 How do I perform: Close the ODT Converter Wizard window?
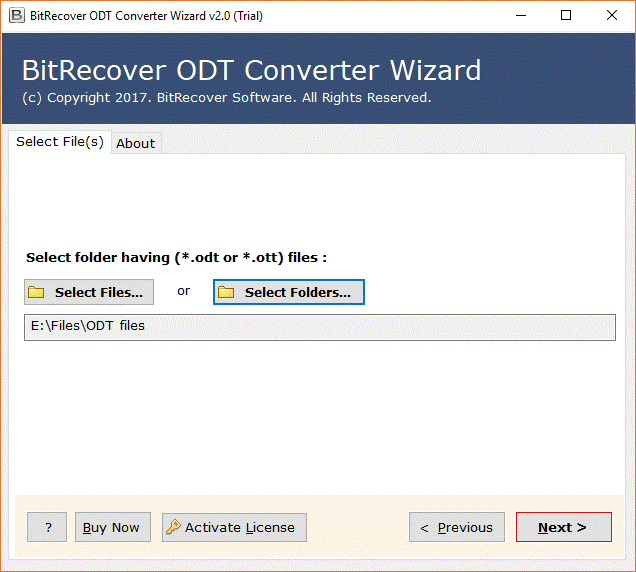click(612, 16)
